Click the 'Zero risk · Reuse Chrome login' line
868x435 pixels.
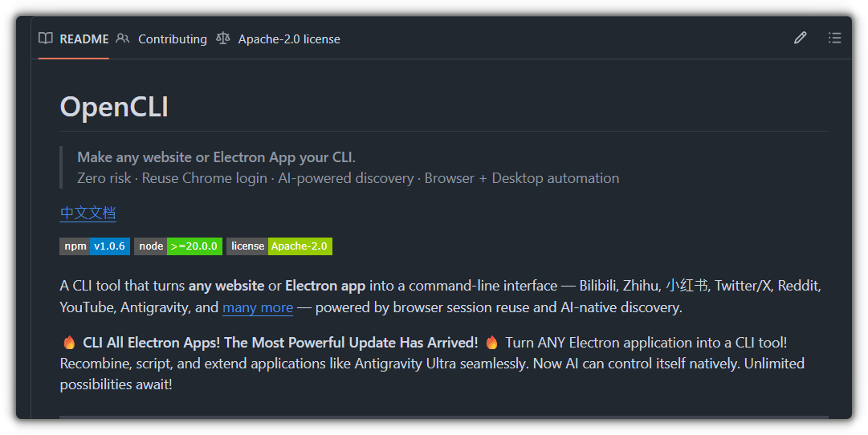(x=172, y=178)
